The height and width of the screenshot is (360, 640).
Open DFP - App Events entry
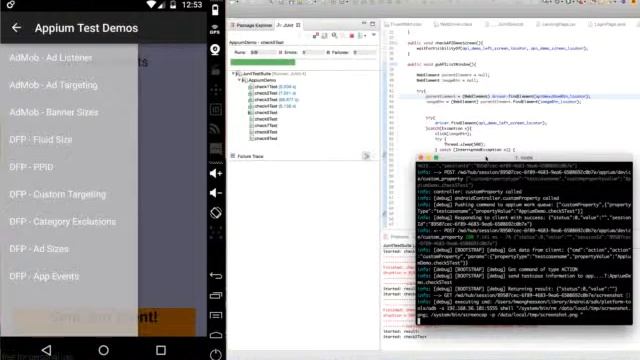coord(44,276)
